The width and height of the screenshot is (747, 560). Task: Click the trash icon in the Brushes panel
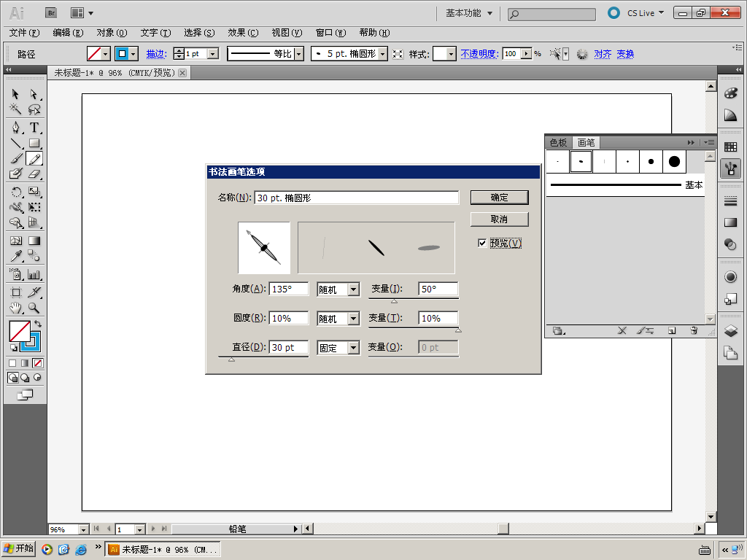(694, 331)
